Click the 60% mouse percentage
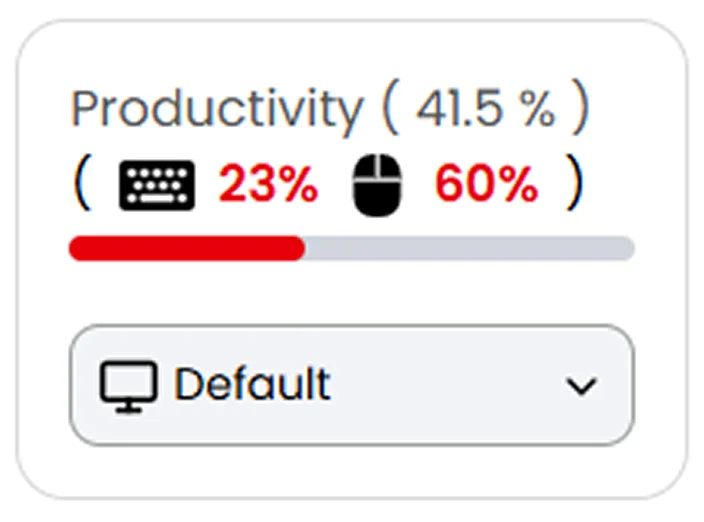 pos(485,185)
